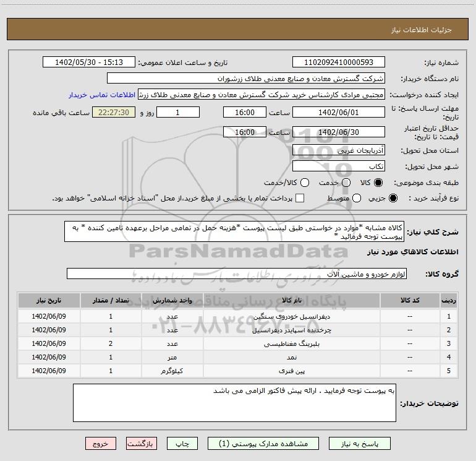Screen dimensions: 476x461
Task: Click the remaining time field 22:27:30
Action: [114, 112]
